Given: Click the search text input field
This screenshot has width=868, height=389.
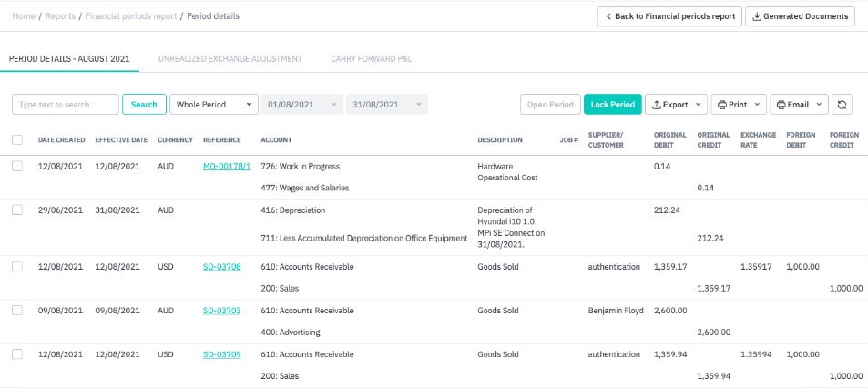Looking at the screenshot, I should [x=66, y=105].
